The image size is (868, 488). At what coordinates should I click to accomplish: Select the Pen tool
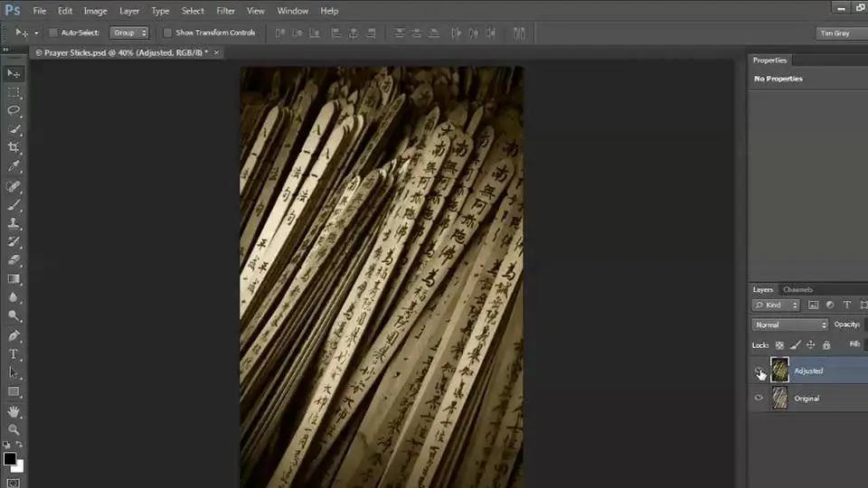(14, 336)
